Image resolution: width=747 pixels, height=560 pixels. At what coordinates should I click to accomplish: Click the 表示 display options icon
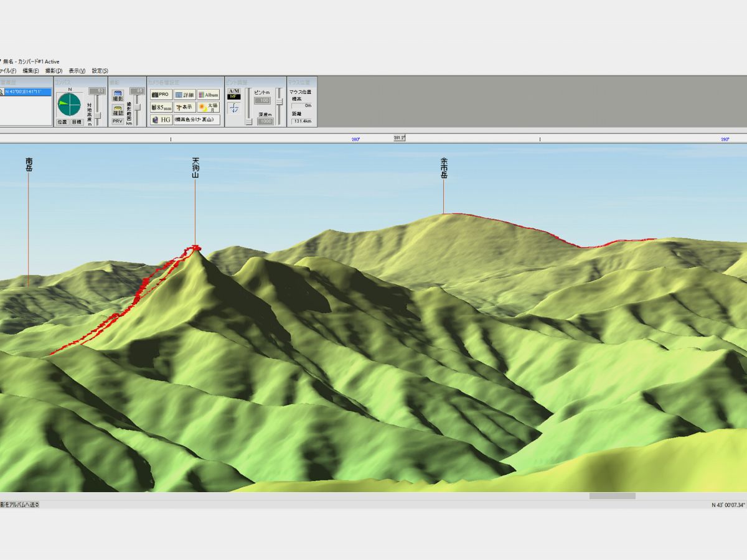tap(185, 107)
